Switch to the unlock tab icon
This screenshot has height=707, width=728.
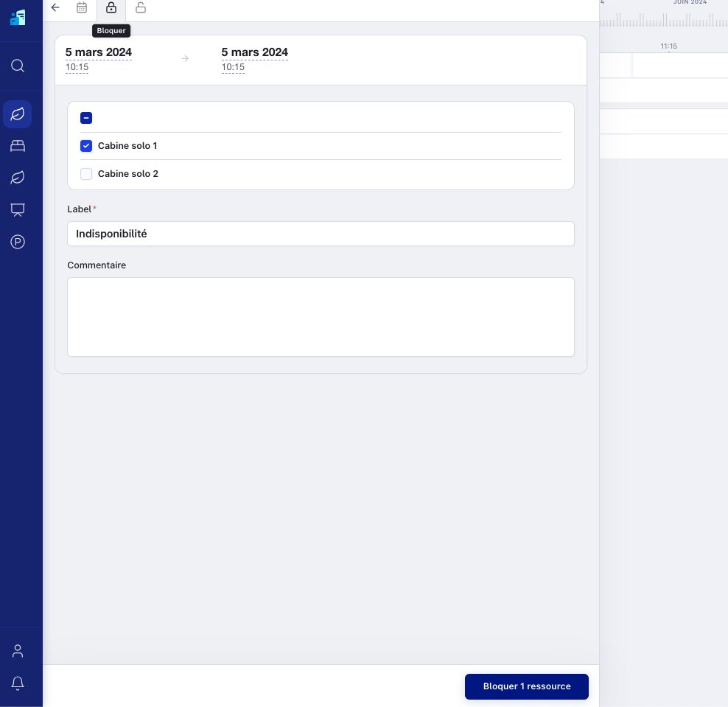141,7
